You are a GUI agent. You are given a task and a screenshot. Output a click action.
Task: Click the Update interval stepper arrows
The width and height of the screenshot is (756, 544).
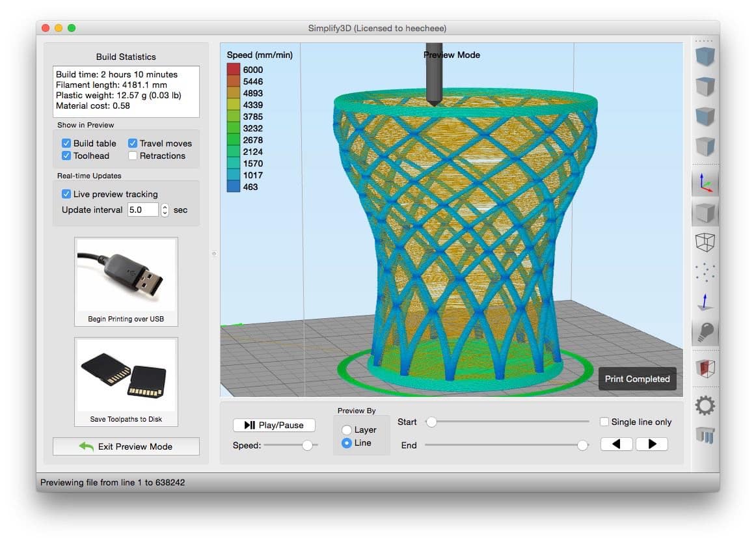point(165,210)
